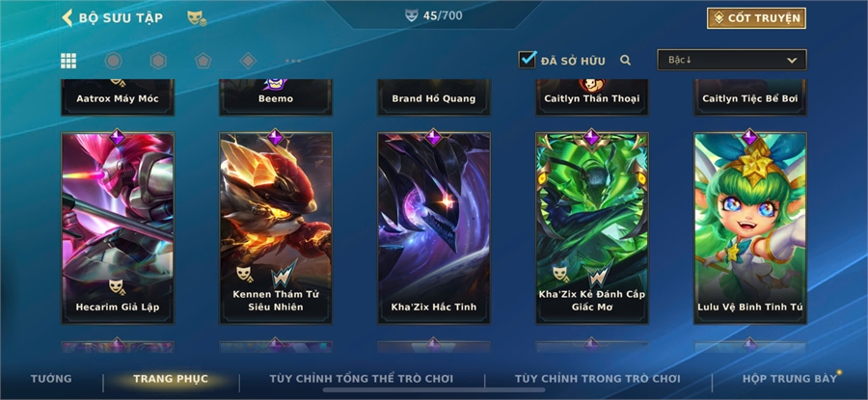This screenshot has width=868, height=400.
Task: Filter by the diamond rarity gem icon
Action: (x=248, y=61)
